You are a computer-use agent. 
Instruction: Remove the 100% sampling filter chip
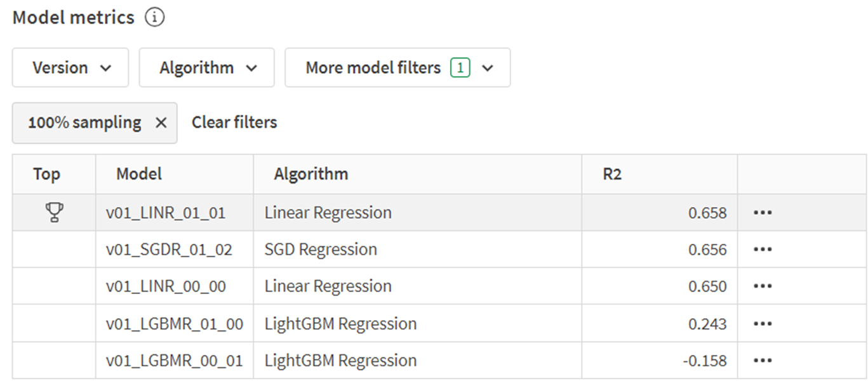click(161, 123)
